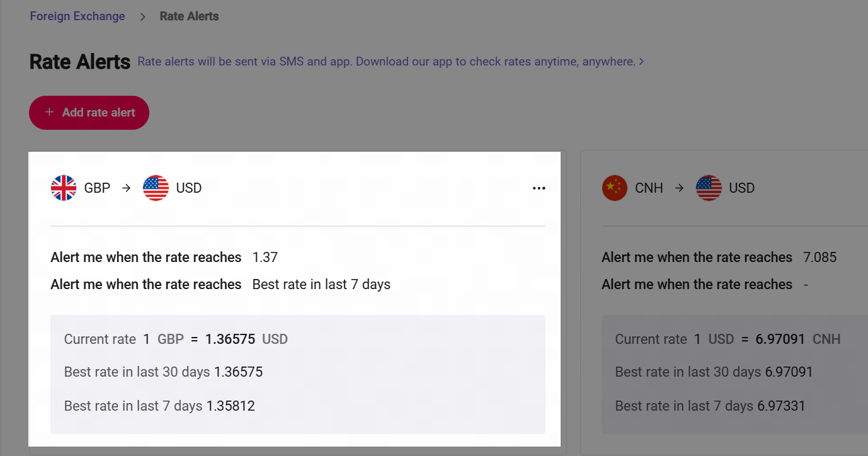Go to Foreign Exchange breadcrumb
Screen dimensions: 868x456
click(x=77, y=16)
